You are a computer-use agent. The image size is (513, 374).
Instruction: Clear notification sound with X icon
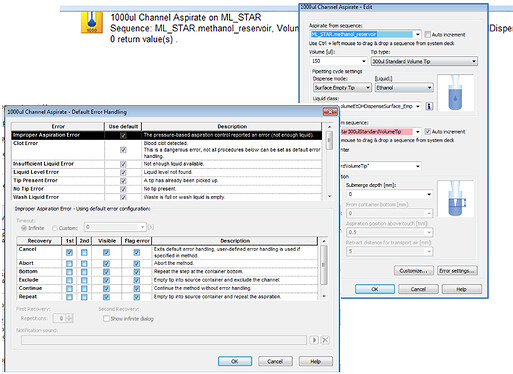pyautogui.click(x=325, y=340)
